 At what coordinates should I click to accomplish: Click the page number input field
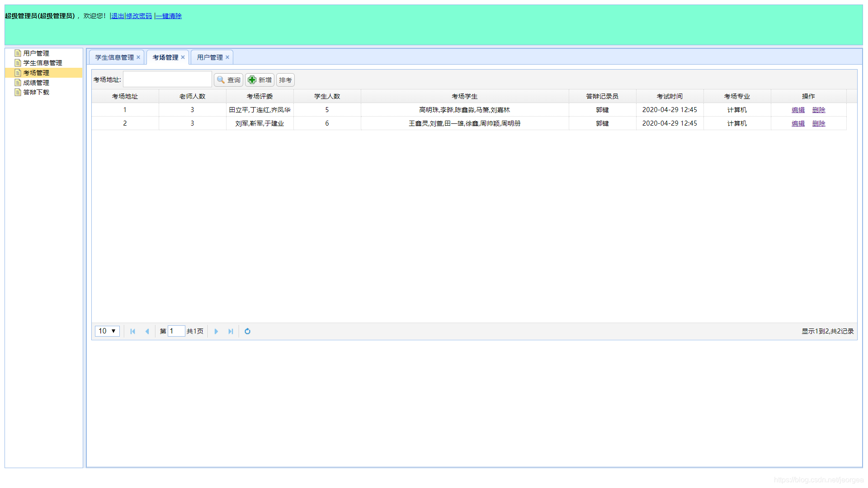[176, 331]
